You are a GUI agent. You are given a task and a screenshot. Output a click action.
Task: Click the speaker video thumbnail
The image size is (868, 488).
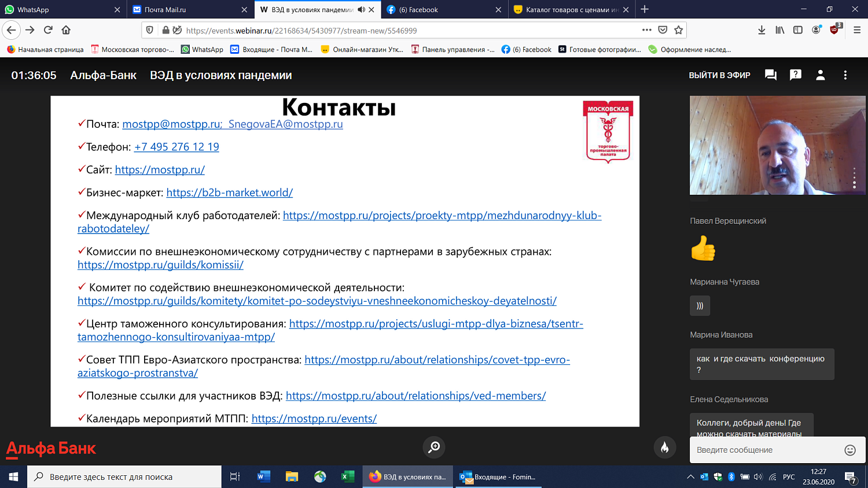click(x=778, y=145)
